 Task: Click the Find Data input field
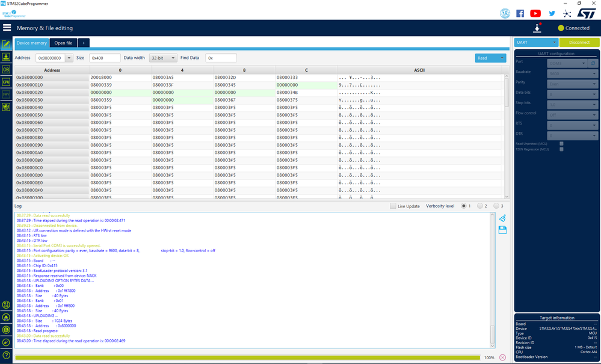click(x=221, y=58)
